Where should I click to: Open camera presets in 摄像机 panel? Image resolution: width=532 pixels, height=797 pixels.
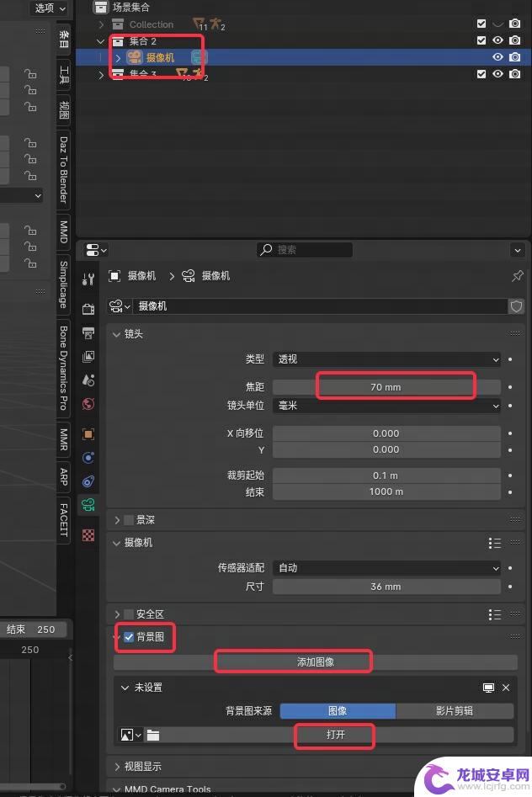[494, 543]
